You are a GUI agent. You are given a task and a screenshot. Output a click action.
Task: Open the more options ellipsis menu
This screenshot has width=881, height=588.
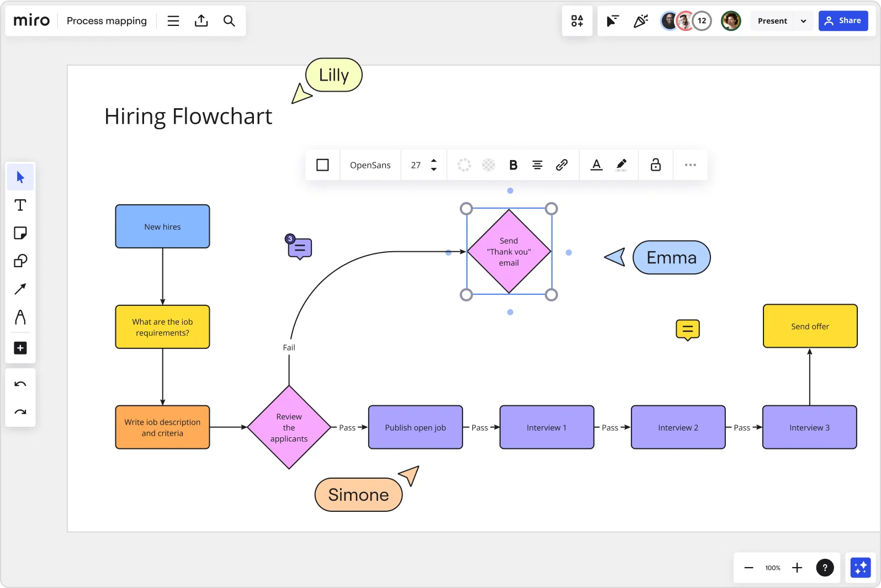click(690, 165)
